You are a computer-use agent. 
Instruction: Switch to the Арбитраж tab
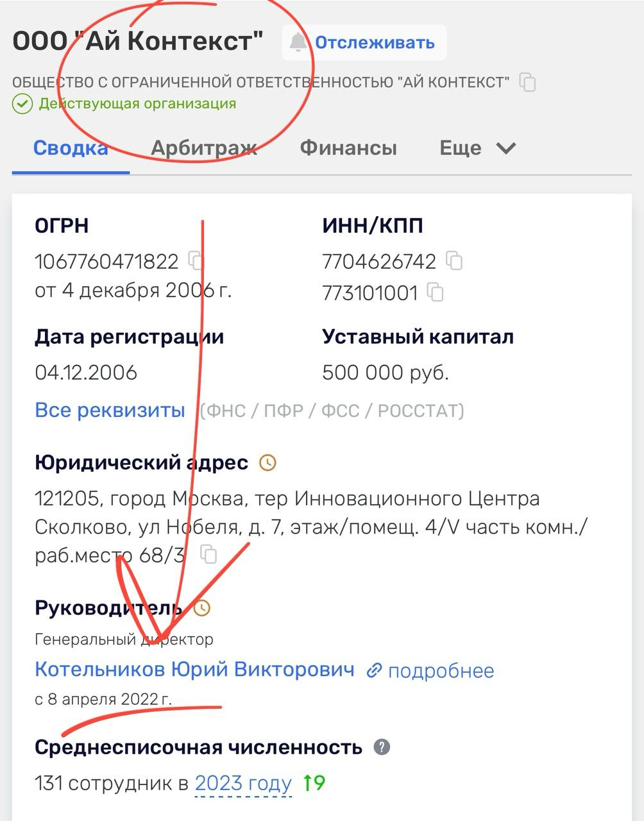click(203, 148)
